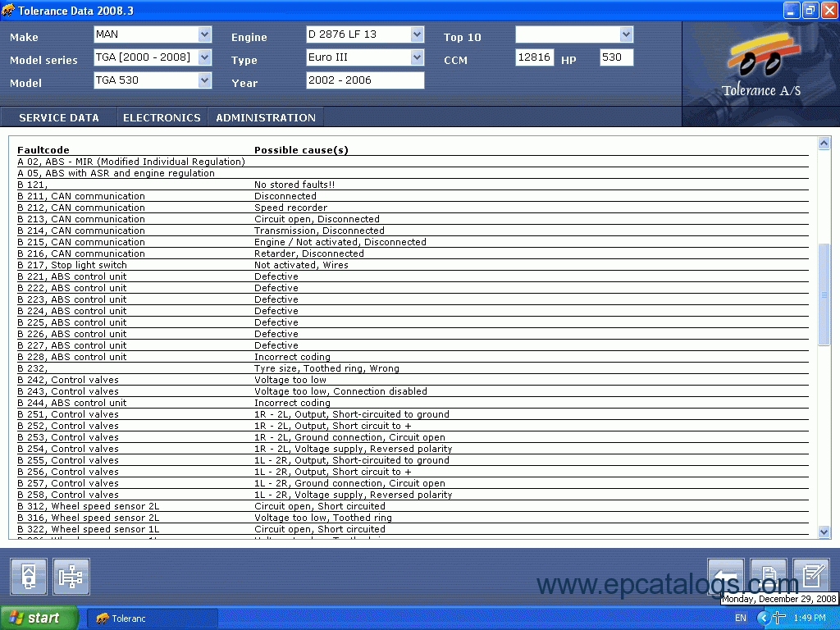Select row A 05, ABS with ASR
840x630 pixels.
click(x=413, y=173)
